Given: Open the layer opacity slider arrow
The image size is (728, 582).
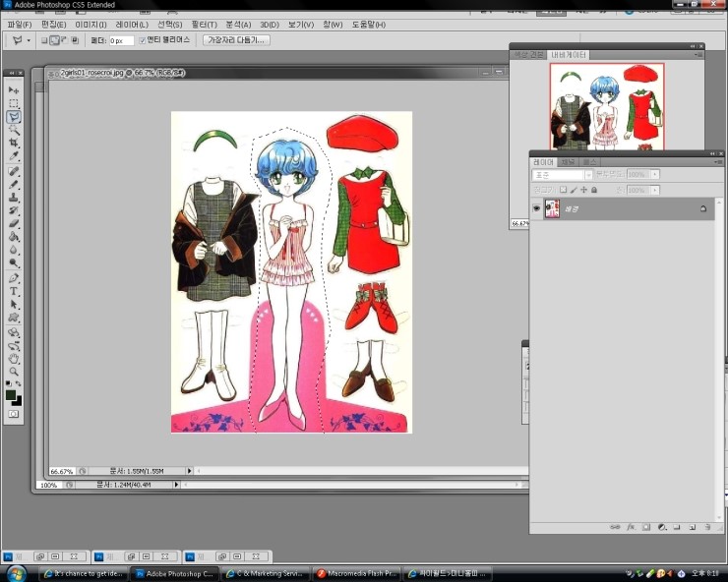Looking at the screenshot, I should tap(654, 175).
